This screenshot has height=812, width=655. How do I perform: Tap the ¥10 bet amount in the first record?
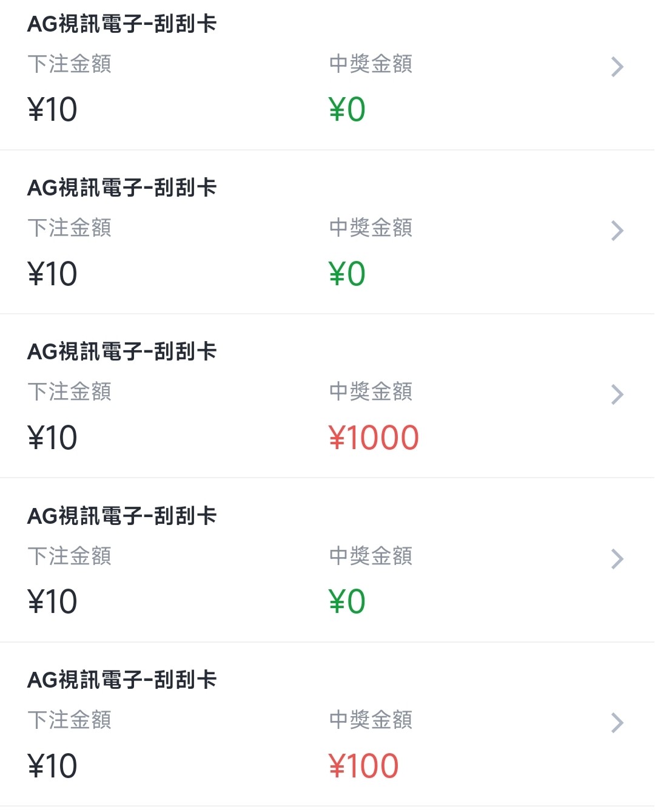point(52,110)
